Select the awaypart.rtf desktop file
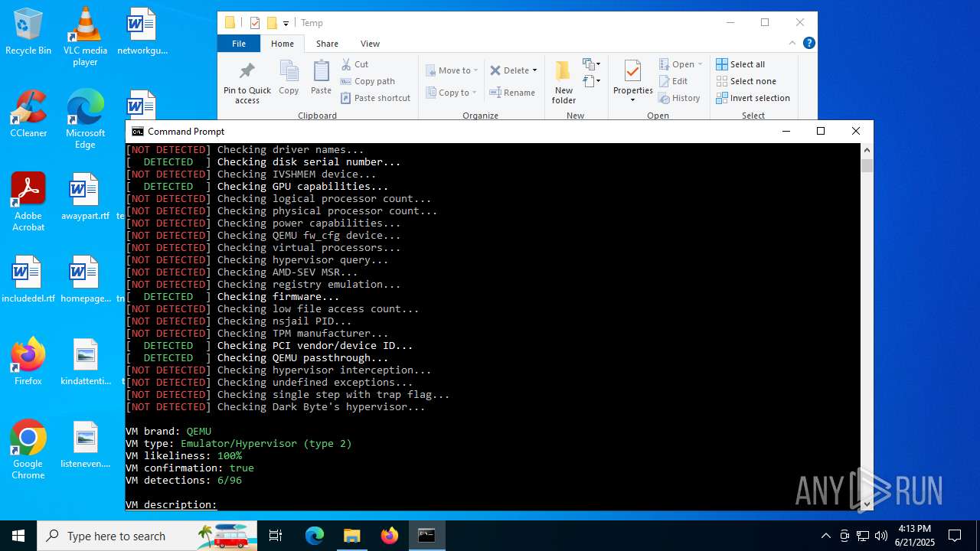Image resolution: width=980 pixels, height=551 pixels. pos(85,197)
